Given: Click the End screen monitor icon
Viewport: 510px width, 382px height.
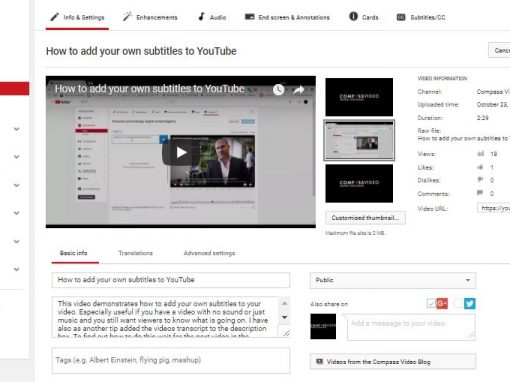Looking at the screenshot, I should (249, 17).
